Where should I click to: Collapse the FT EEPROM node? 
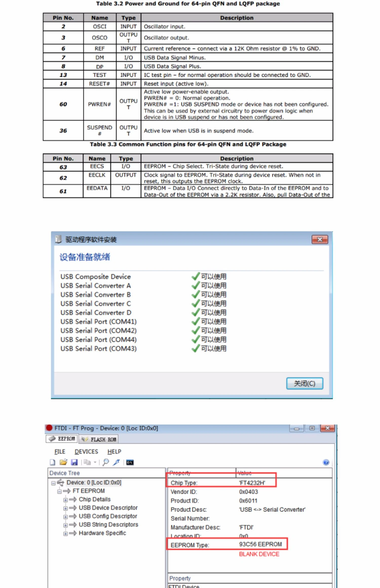click(59, 492)
